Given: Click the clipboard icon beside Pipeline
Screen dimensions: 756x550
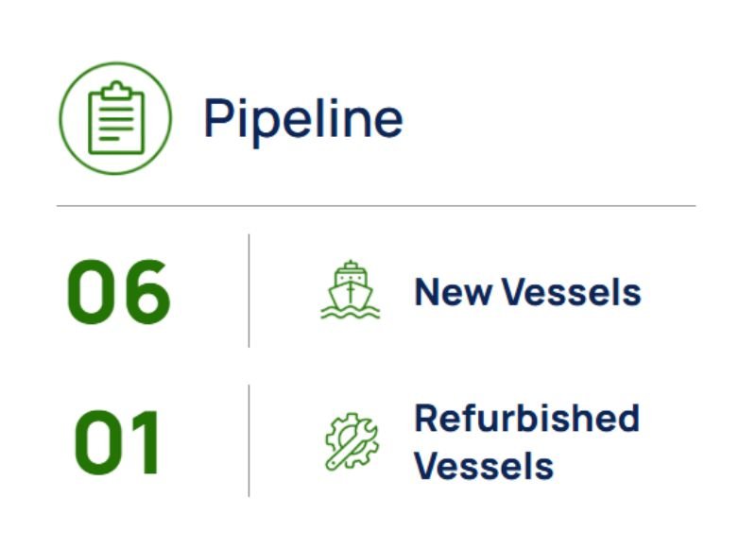Looking at the screenshot, I should point(116,117).
